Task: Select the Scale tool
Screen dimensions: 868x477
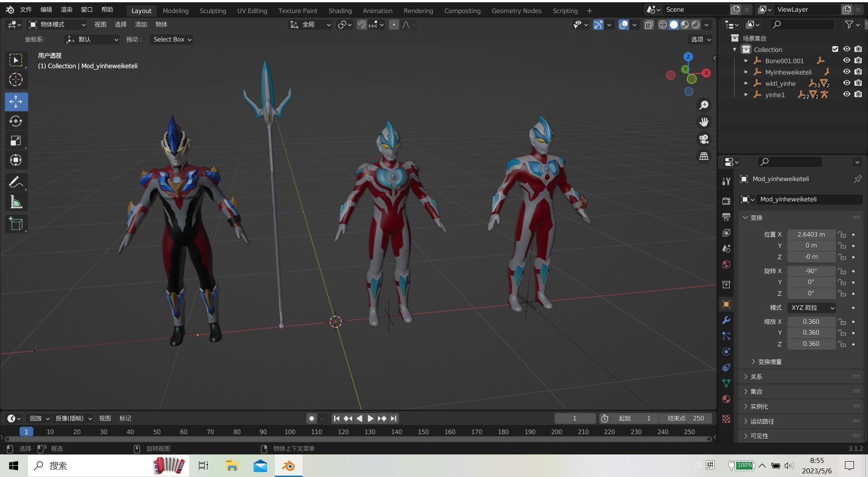Action: point(16,141)
